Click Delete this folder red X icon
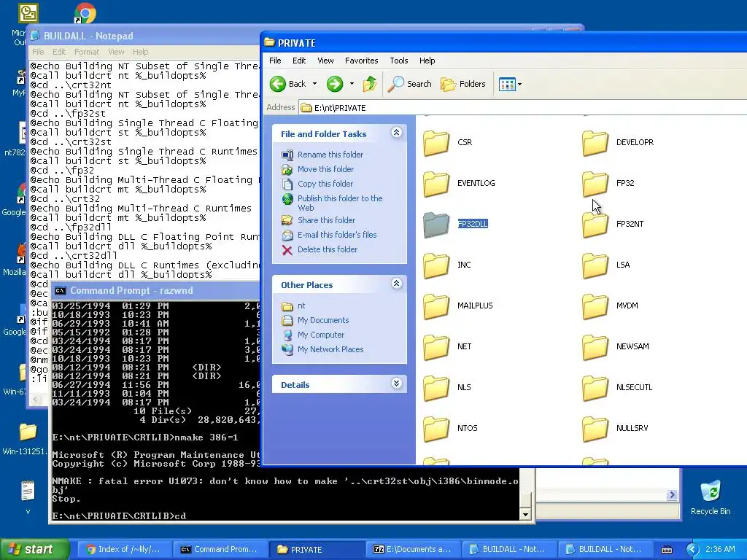Screen dimensions: 747x560 tap(287, 249)
